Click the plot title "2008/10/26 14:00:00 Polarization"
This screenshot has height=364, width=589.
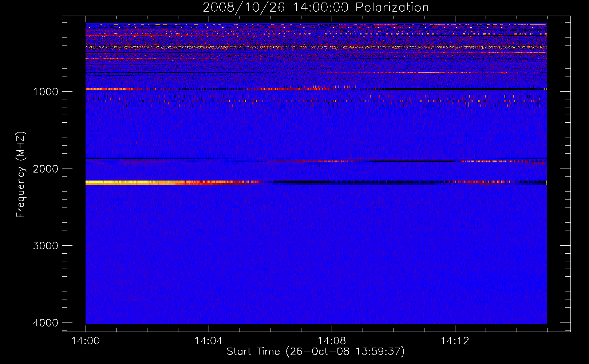click(x=316, y=7)
